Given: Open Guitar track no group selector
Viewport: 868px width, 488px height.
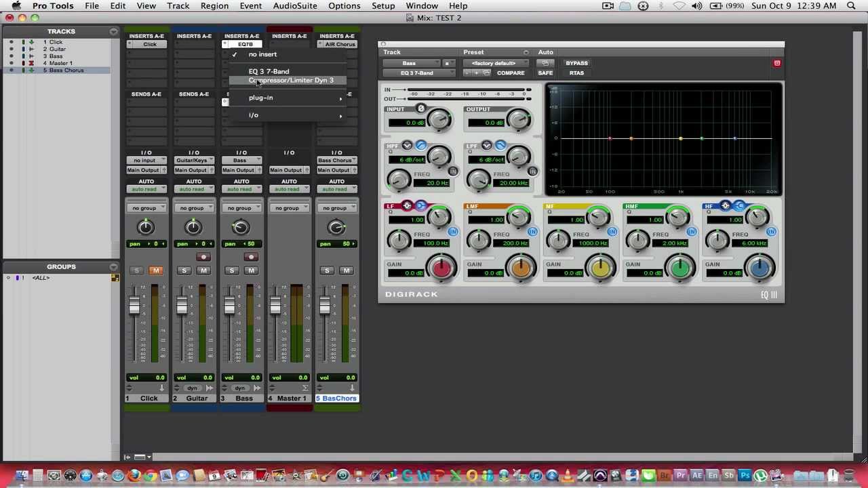Looking at the screenshot, I should (x=194, y=208).
